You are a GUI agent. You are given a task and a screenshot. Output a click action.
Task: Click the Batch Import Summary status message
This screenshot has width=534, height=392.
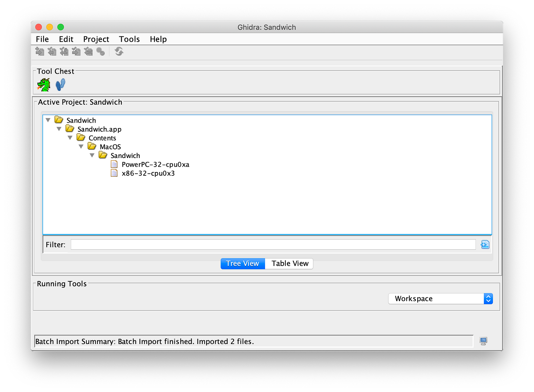[x=145, y=342]
